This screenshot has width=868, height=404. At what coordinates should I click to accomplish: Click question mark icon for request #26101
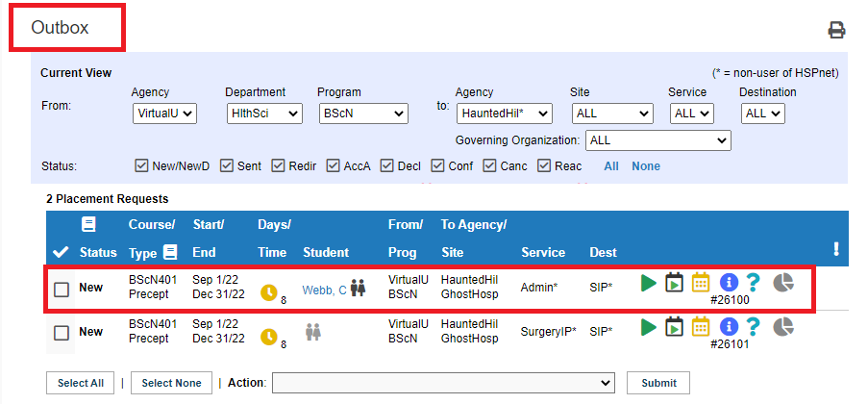point(754,327)
